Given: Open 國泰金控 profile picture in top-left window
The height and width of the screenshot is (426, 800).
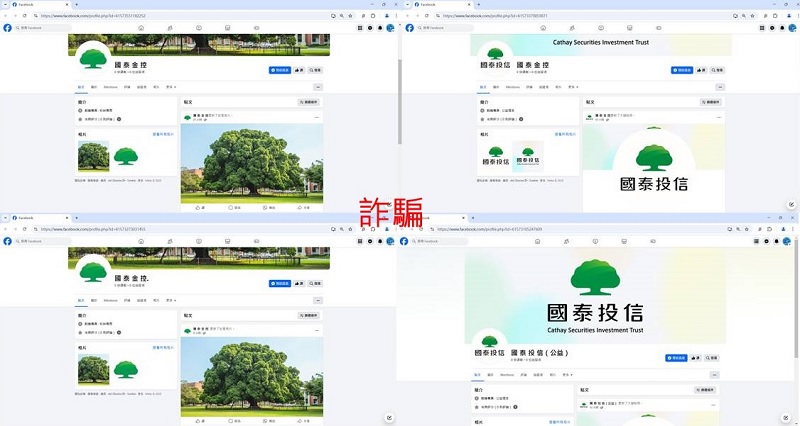Looking at the screenshot, I should (x=93, y=58).
